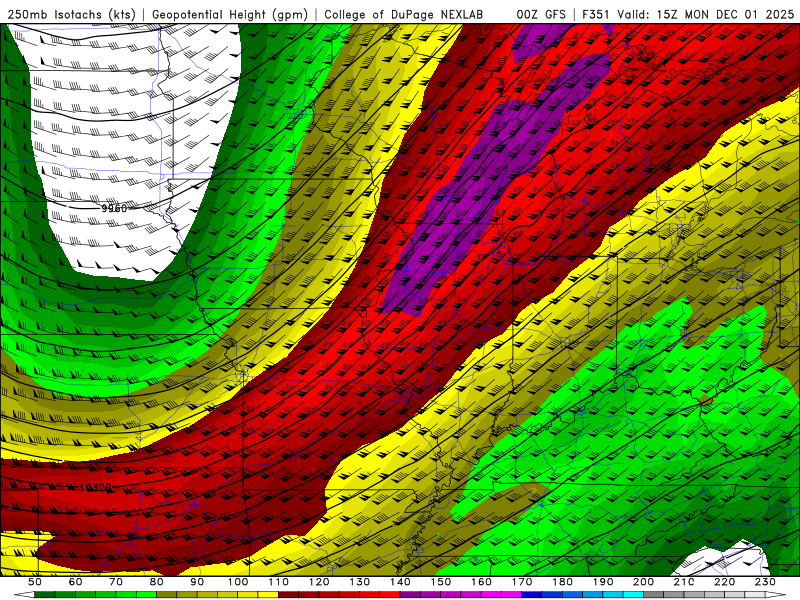Click the 220 value on the legend
This screenshot has width=800, height=600.
[724, 582]
